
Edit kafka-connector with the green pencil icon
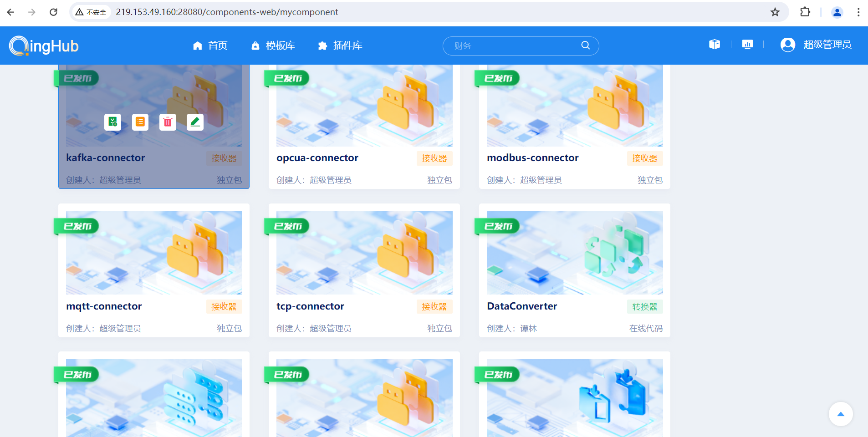pos(195,122)
